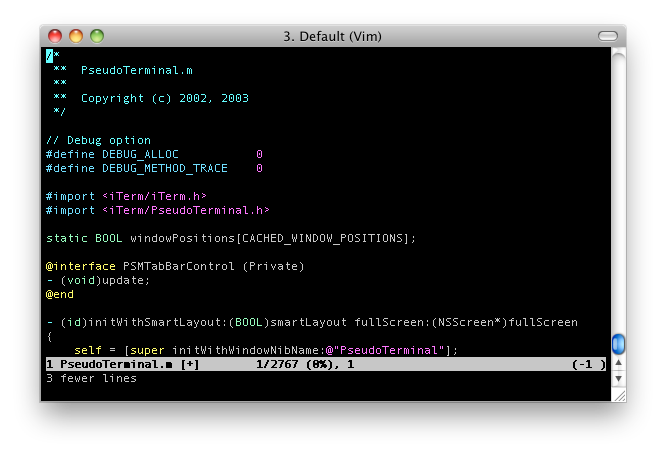Image resolution: width=666 pixels, height=457 pixels.
Task: Click the 0 value after DEBUG_ALLOC
Action: 259,154
